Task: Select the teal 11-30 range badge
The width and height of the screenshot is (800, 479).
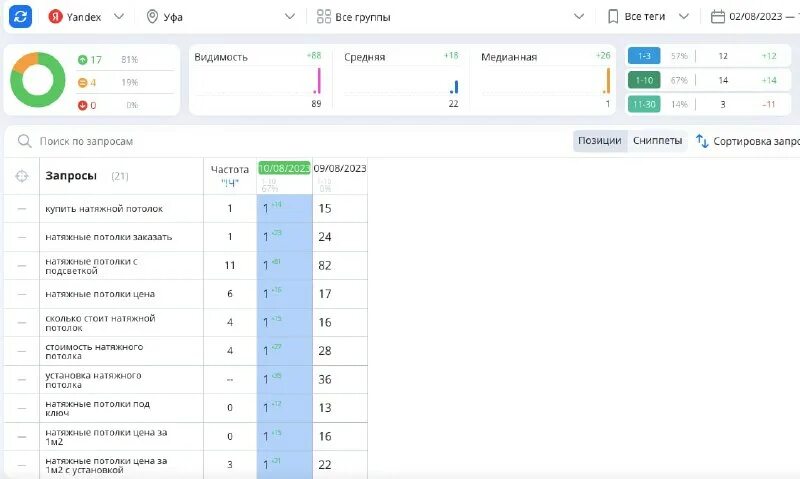Action: (x=644, y=104)
